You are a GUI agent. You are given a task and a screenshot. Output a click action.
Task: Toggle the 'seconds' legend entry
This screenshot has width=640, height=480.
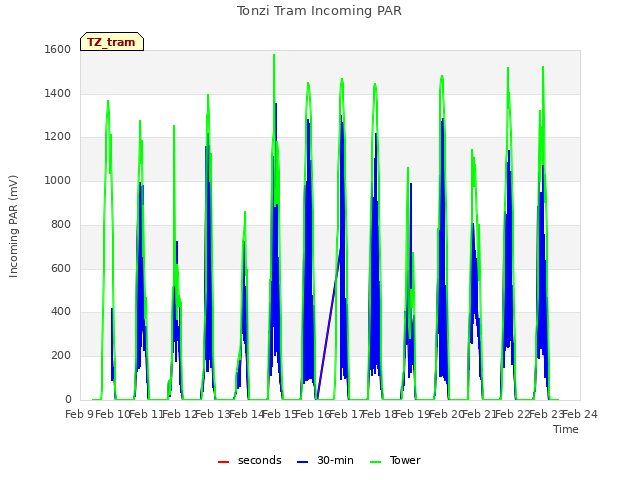(250, 460)
